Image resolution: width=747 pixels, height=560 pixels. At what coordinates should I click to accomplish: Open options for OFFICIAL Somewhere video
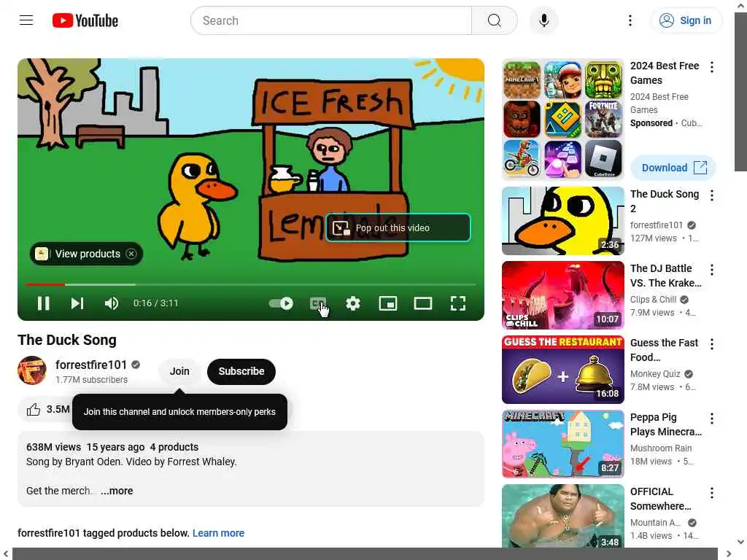coord(711,493)
